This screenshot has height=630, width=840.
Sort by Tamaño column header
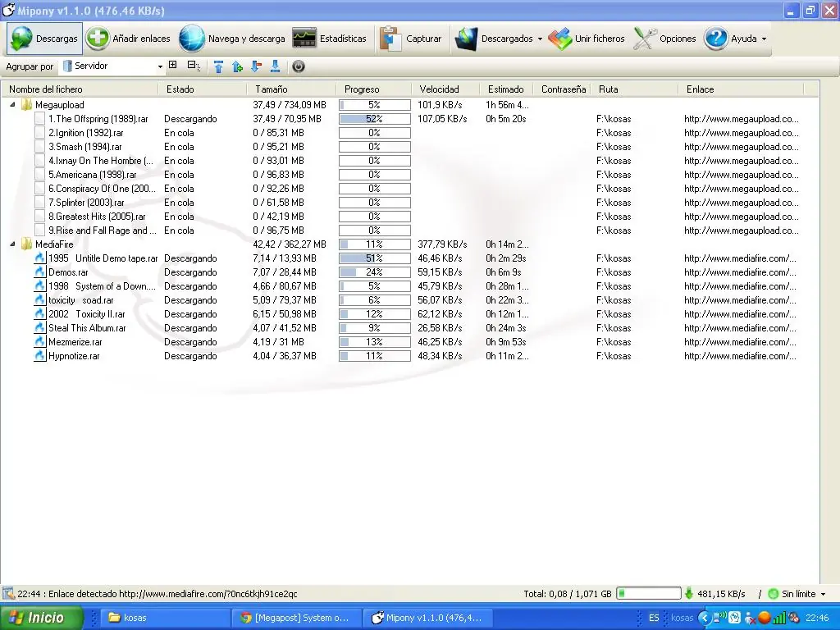click(291, 89)
